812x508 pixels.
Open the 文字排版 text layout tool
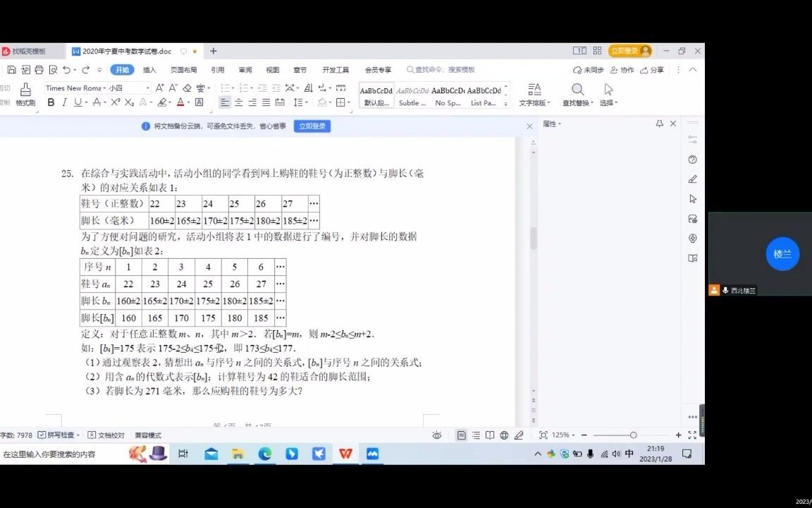(x=534, y=95)
